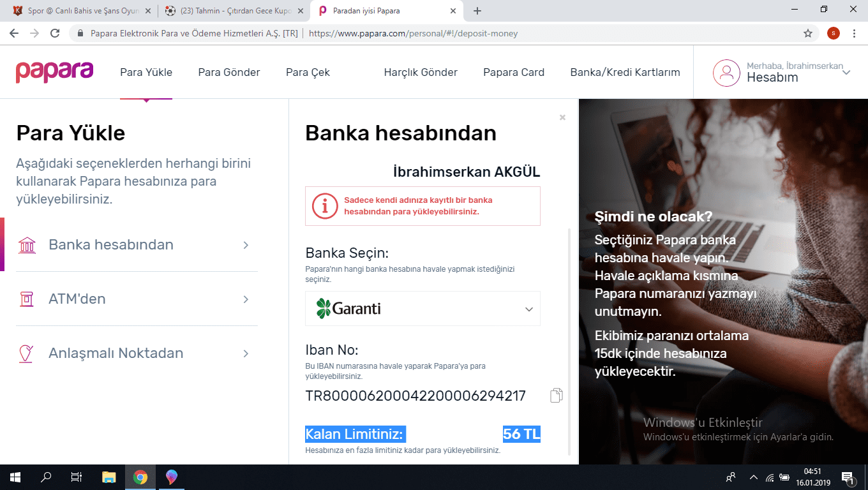Reload the current page
The width and height of the screenshot is (868, 490).
(55, 33)
